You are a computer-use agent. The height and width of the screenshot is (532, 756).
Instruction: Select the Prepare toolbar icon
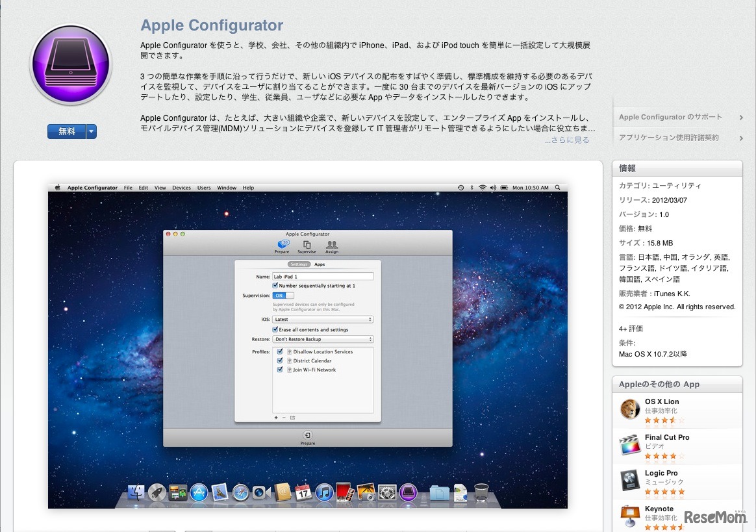click(x=282, y=247)
